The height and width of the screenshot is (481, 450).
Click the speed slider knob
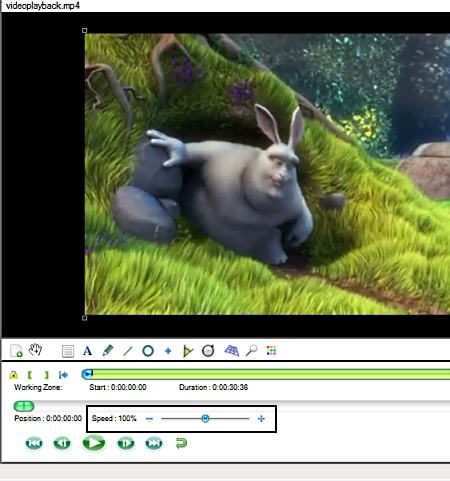[x=205, y=418]
